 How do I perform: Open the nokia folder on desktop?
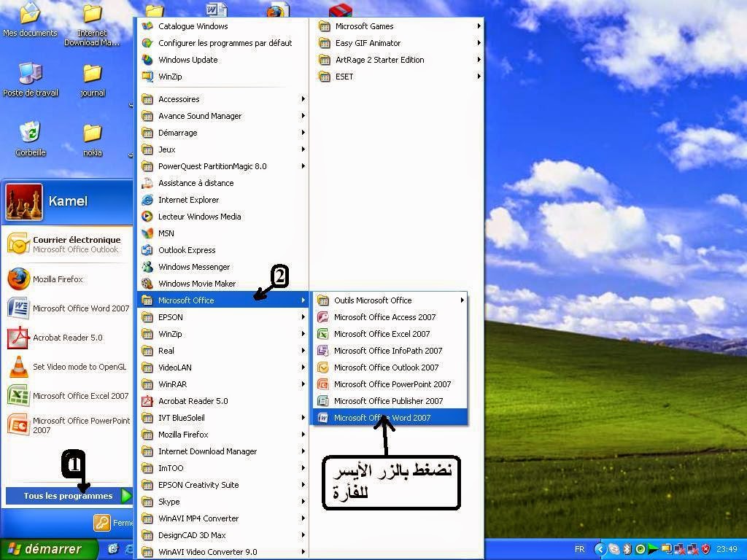(x=93, y=139)
